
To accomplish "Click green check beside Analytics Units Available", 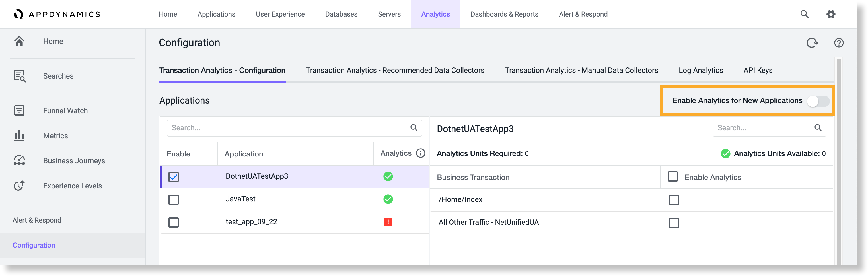I will [725, 154].
